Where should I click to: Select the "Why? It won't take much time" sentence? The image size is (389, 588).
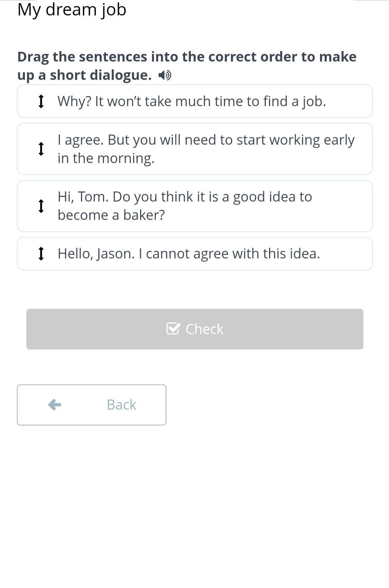click(x=192, y=101)
